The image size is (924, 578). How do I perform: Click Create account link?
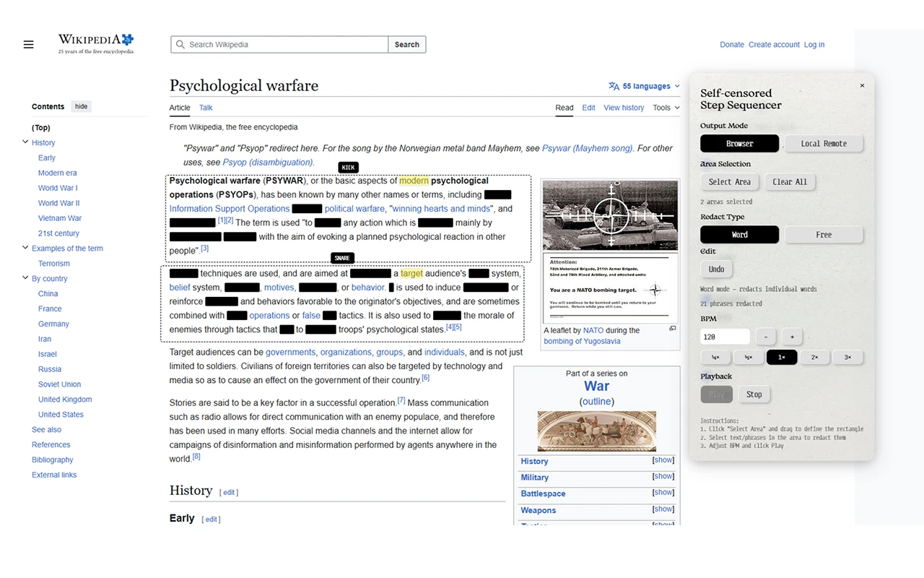[x=774, y=45]
